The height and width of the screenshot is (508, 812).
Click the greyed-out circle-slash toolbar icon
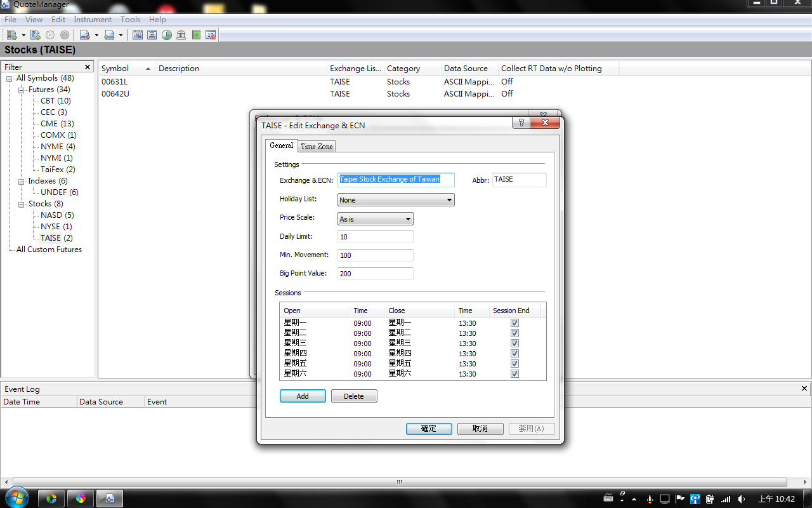pos(65,35)
